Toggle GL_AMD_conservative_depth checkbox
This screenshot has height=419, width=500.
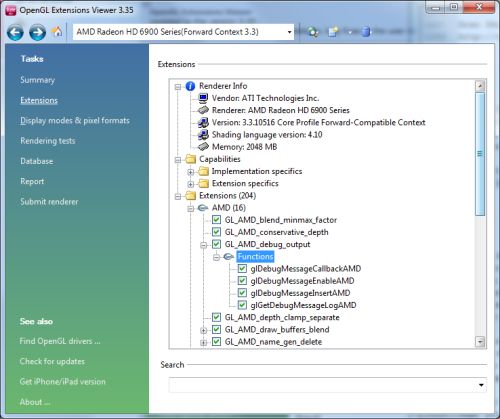216,232
